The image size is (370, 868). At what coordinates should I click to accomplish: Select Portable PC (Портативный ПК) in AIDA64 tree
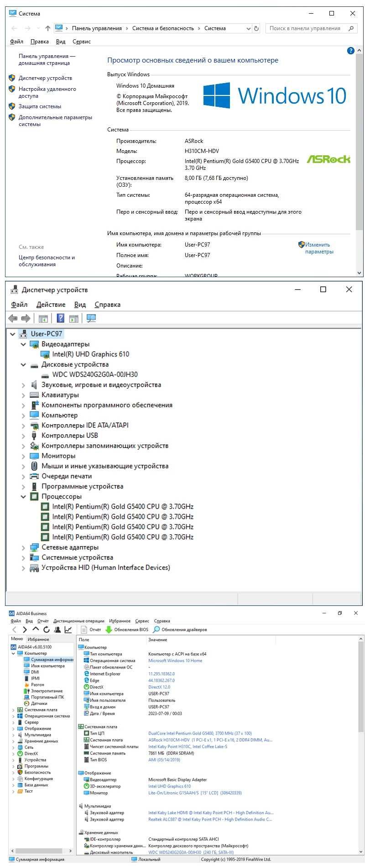44,697
